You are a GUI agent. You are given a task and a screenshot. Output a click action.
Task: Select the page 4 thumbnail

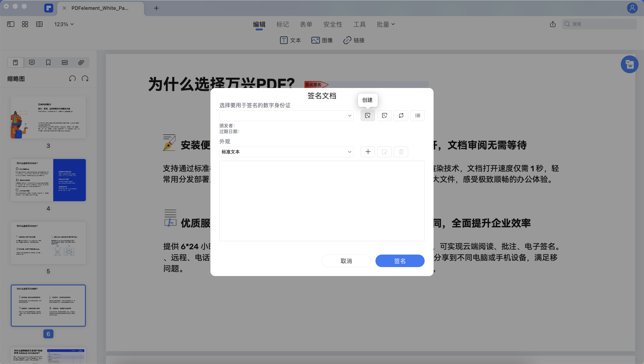48,180
